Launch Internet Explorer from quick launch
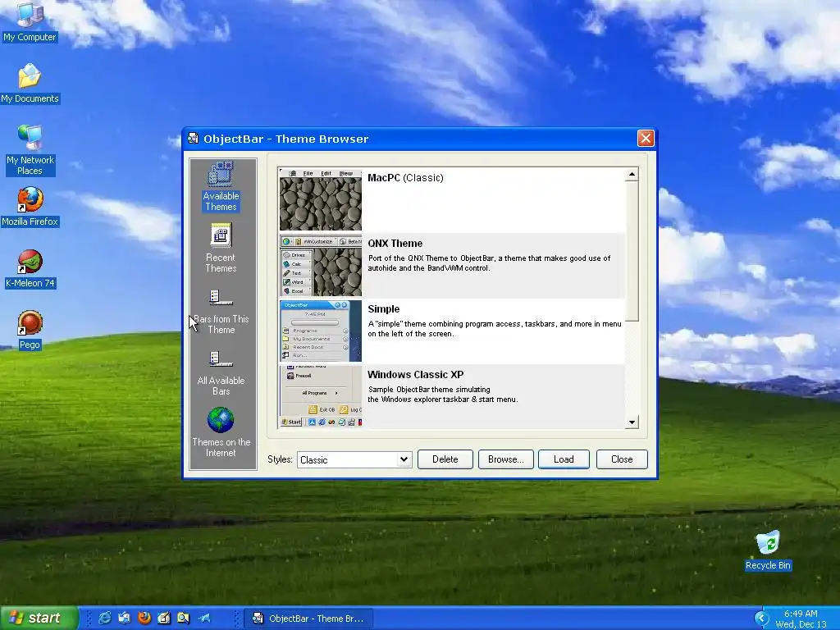 click(105, 619)
